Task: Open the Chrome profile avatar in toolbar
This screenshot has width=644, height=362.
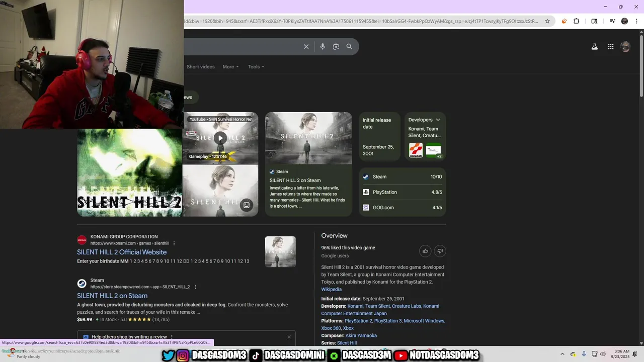Action: click(624, 21)
